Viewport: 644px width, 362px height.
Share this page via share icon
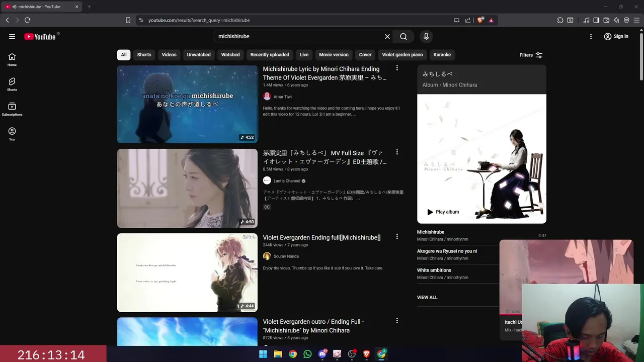[468, 20]
